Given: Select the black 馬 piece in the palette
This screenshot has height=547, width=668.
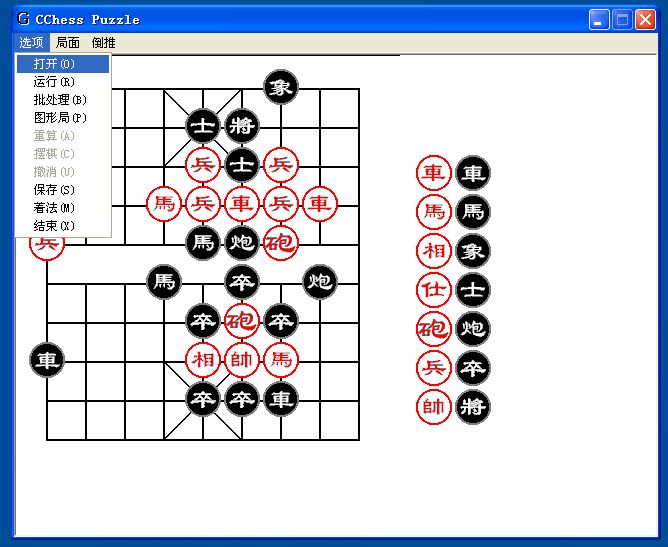Looking at the screenshot, I should tap(473, 212).
